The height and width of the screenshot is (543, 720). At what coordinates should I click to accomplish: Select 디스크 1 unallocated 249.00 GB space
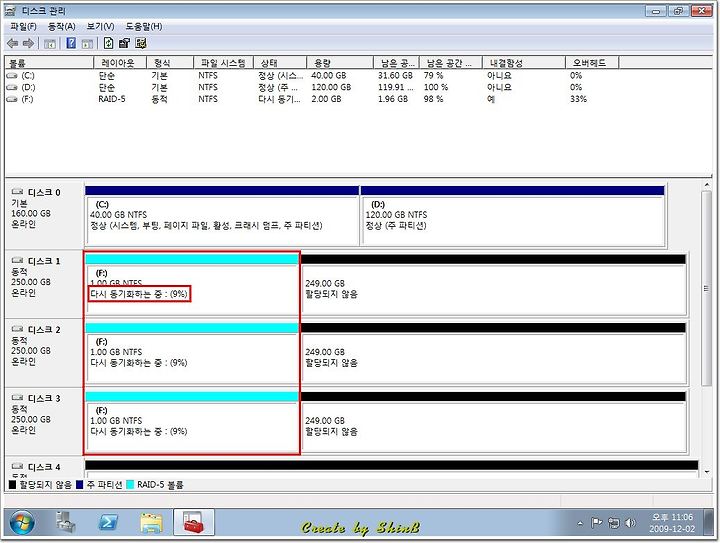pos(494,285)
